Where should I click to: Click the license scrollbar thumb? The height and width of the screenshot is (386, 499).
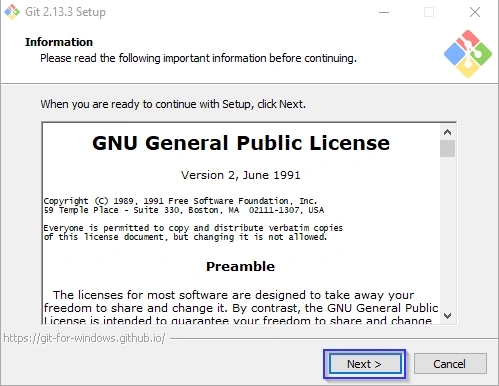click(447, 148)
